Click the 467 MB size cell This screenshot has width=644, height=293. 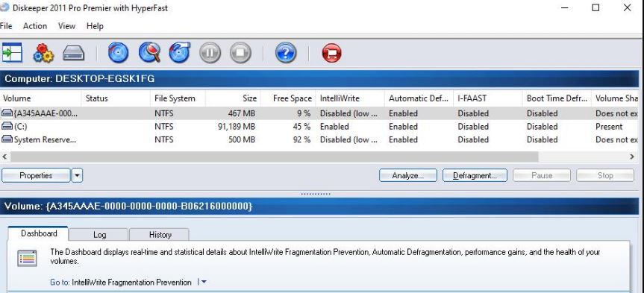tap(242, 113)
